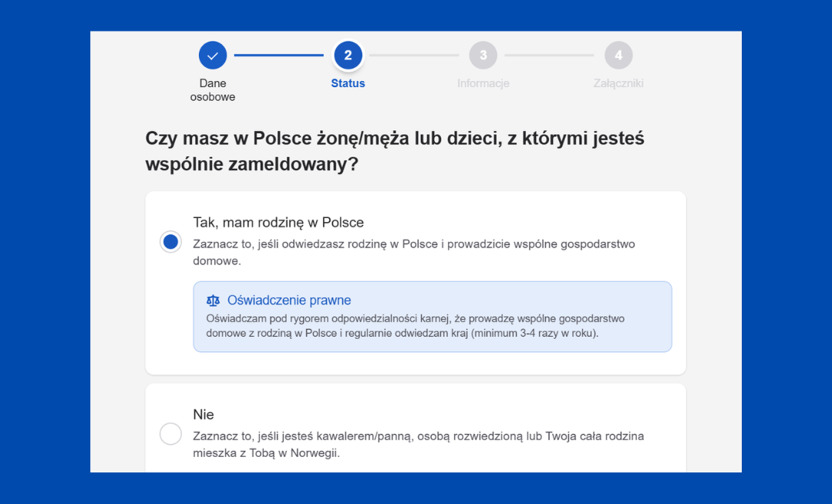Click the step 3 circle indicator
This screenshot has width=832, height=504.
click(x=483, y=55)
